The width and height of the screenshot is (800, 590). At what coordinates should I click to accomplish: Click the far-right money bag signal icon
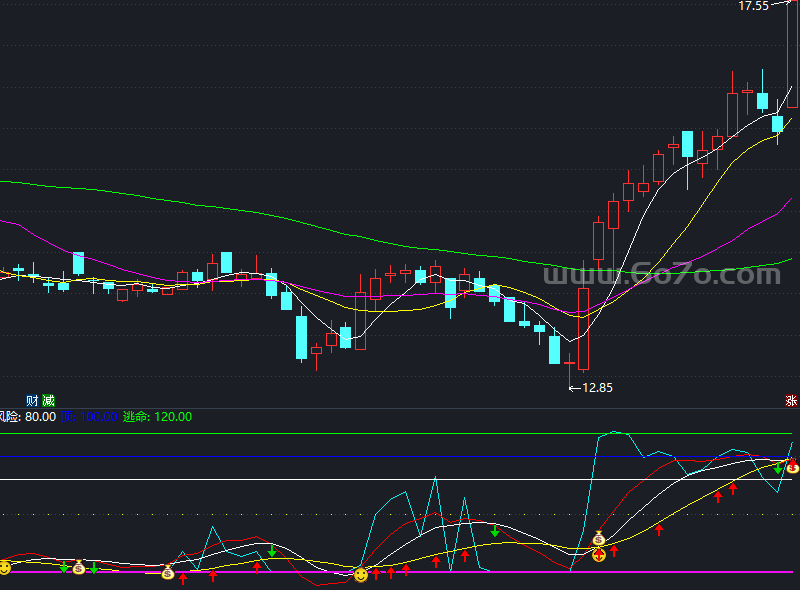coord(793,466)
